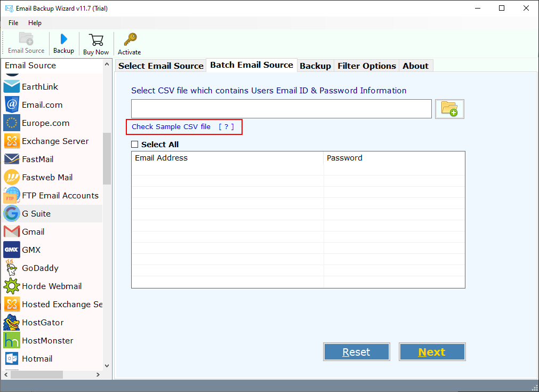Open the Check Sample CSV file link
The width and height of the screenshot is (539, 392).
point(171,126)
